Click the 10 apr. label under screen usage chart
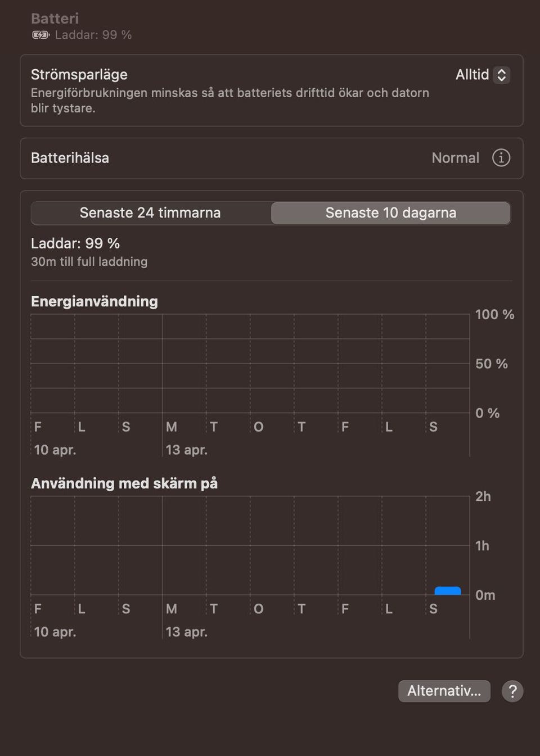 tap(55, 632)
